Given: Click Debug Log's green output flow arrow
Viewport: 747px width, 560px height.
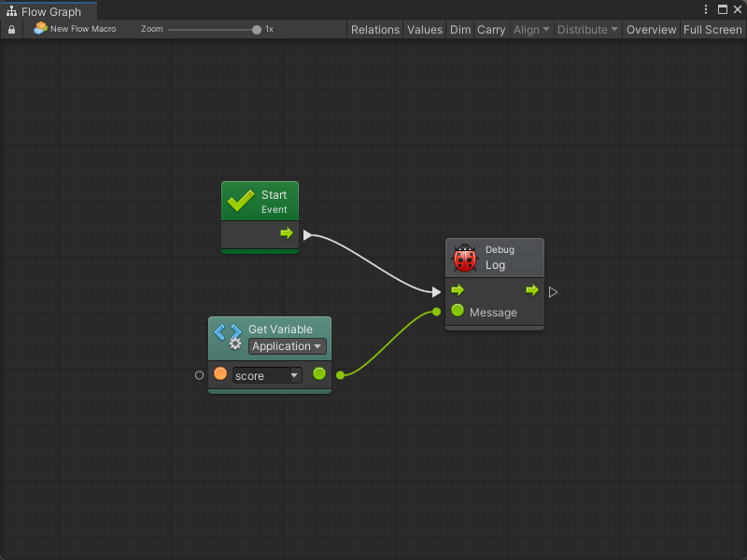Looking at the screenshot, I should (532, 290).
